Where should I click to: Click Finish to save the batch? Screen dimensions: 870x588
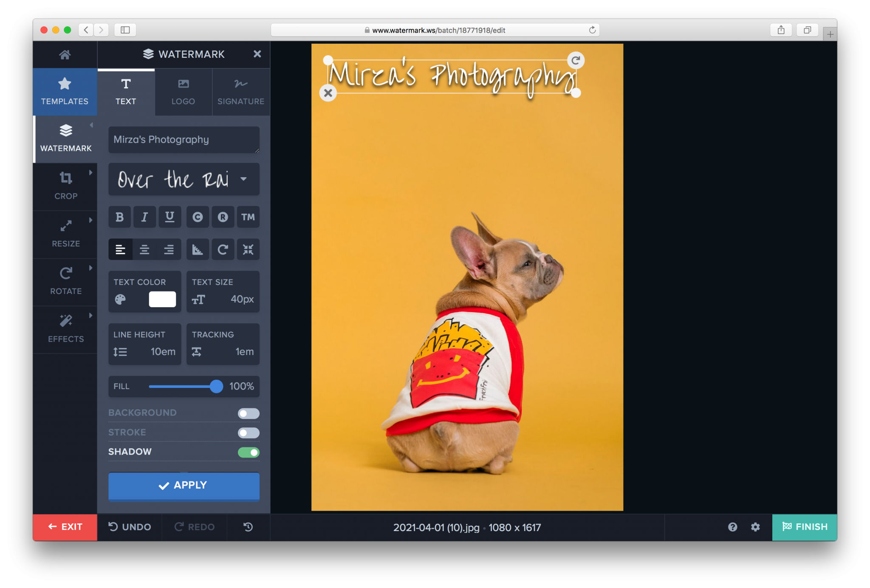(x=804, y=527)
